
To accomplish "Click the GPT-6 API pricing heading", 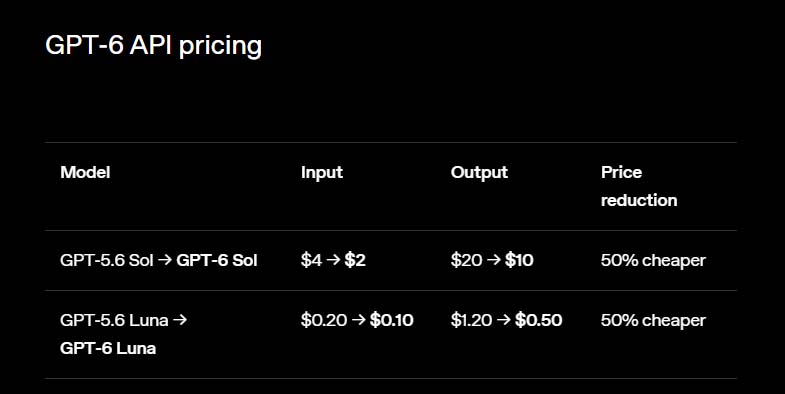I will pyautogui.click(x=153, y=46).
